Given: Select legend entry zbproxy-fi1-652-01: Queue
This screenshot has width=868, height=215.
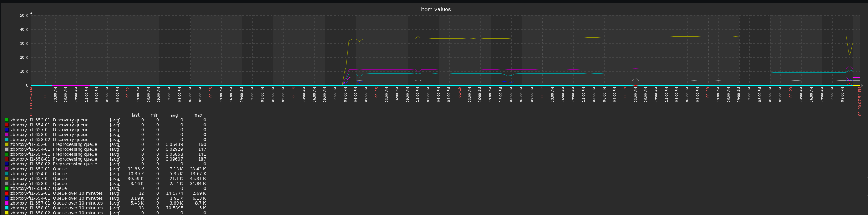Looking at the screenshot, I should click(38, 169).
